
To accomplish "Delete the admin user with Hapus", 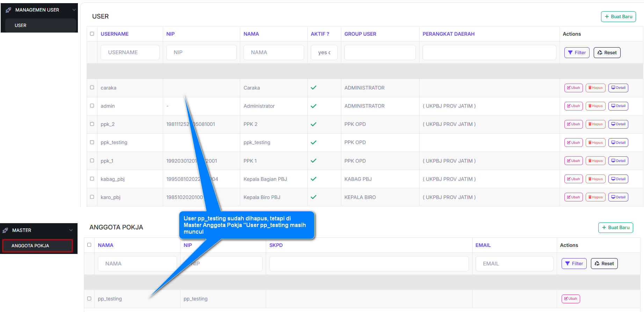I will (x=595, y=106).
